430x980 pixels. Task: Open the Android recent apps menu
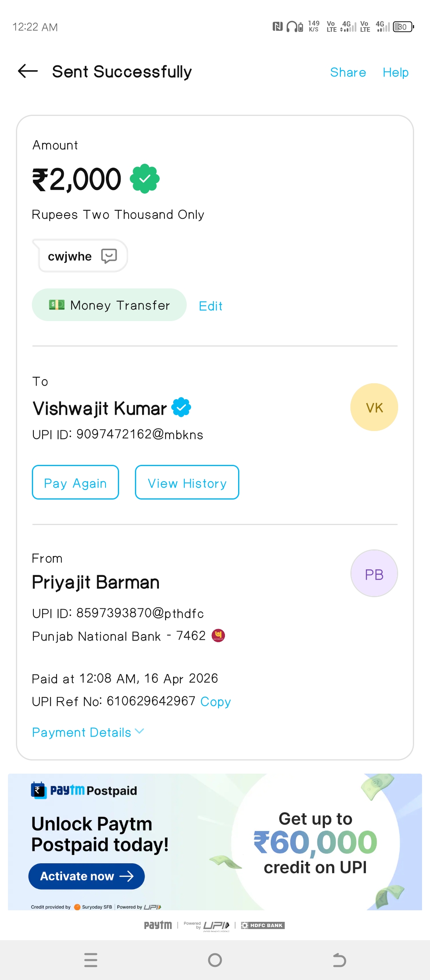(x=91, y=960)
